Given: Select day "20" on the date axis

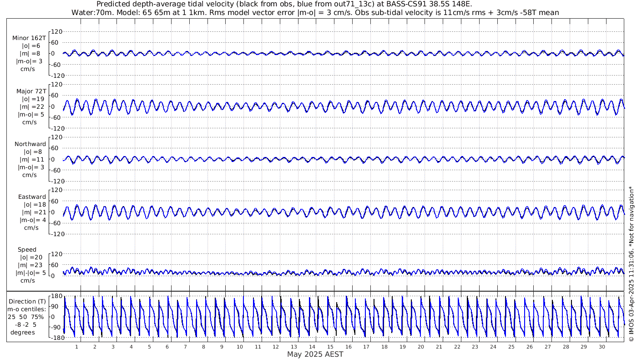Looking at the screenshot, I should pyautogui.click(x=420, y=347).
